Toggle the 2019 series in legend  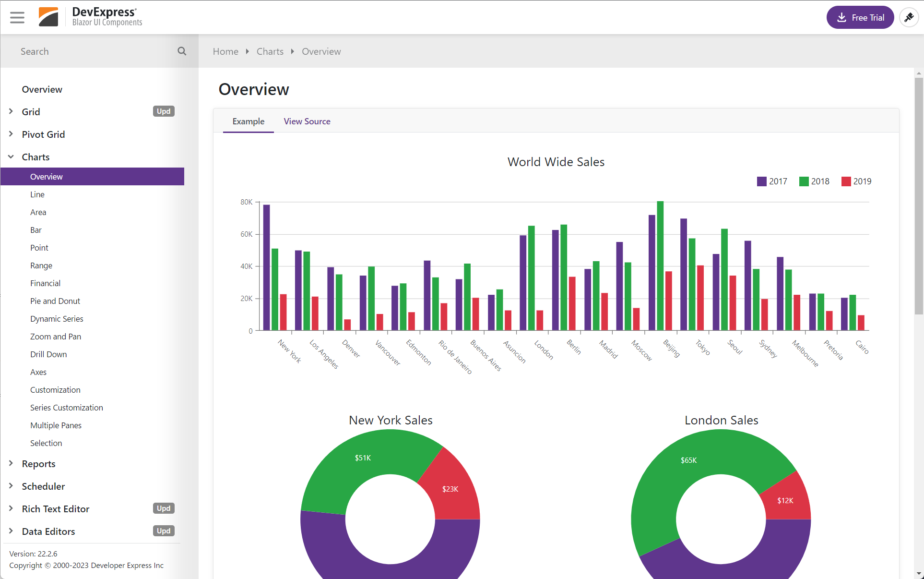click(856, 181)
